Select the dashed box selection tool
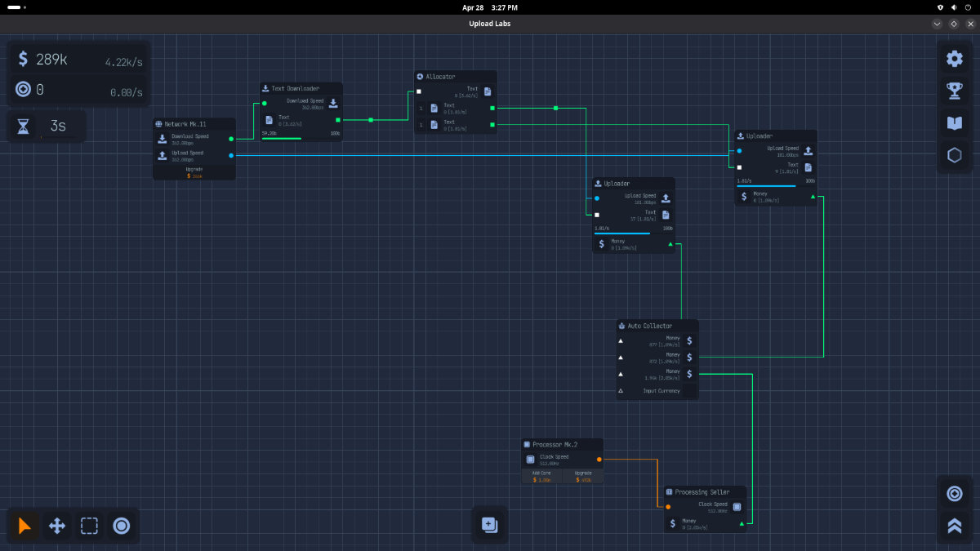The image size is (980, 551). tap(89, 526)
